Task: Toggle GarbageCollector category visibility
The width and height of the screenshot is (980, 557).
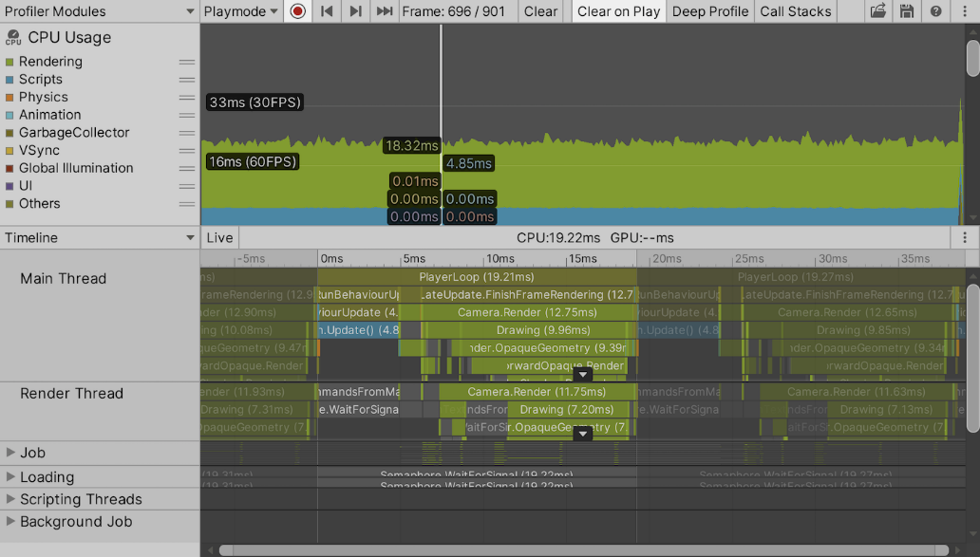Action: [x=9, y=133]
